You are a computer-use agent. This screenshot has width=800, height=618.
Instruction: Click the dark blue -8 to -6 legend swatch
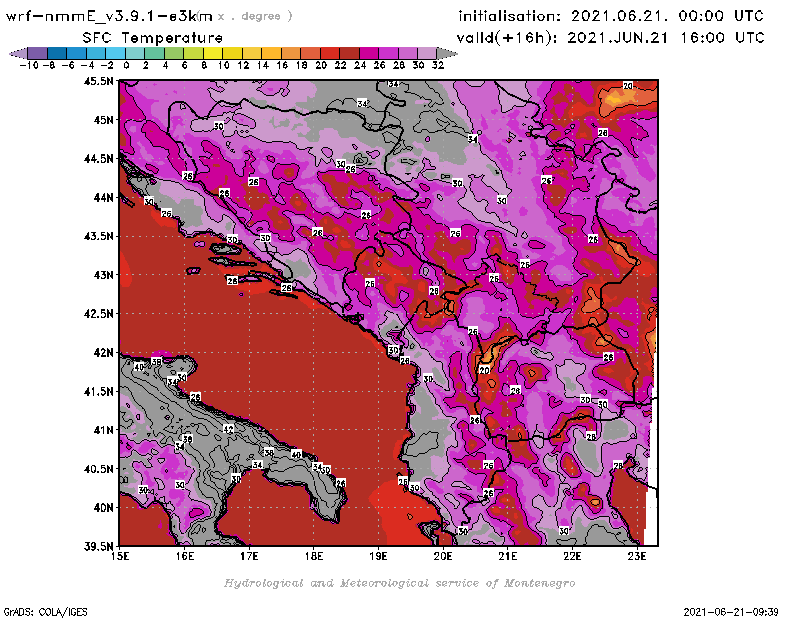57,53
